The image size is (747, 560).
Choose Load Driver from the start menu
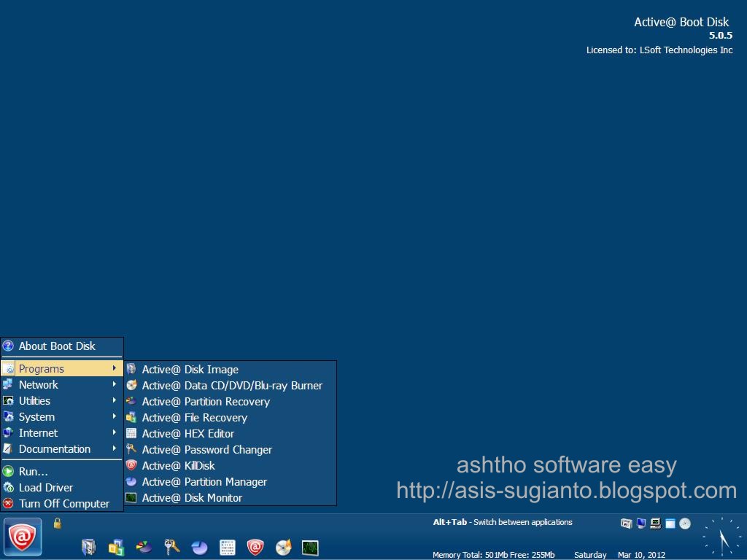(62, 488)
